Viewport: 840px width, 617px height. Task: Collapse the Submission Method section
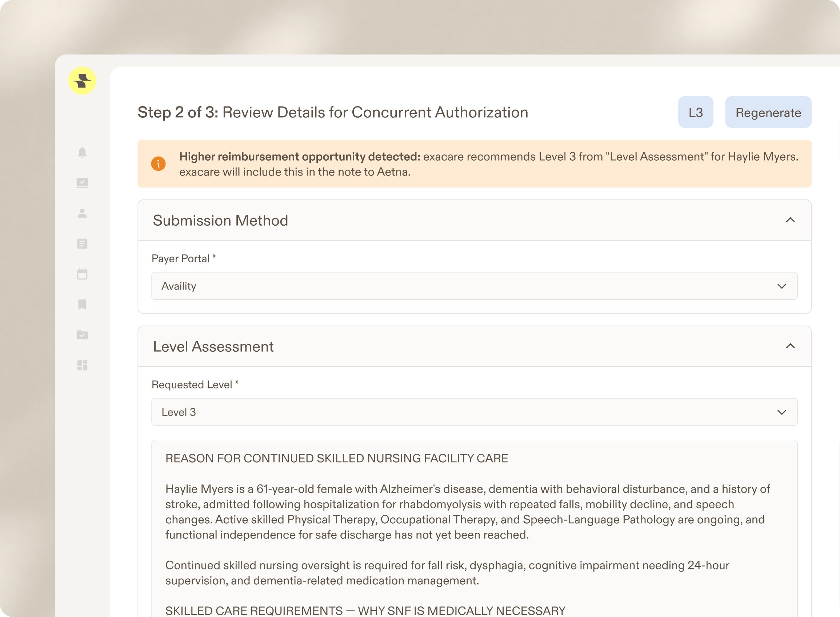[x=790, y=220]
